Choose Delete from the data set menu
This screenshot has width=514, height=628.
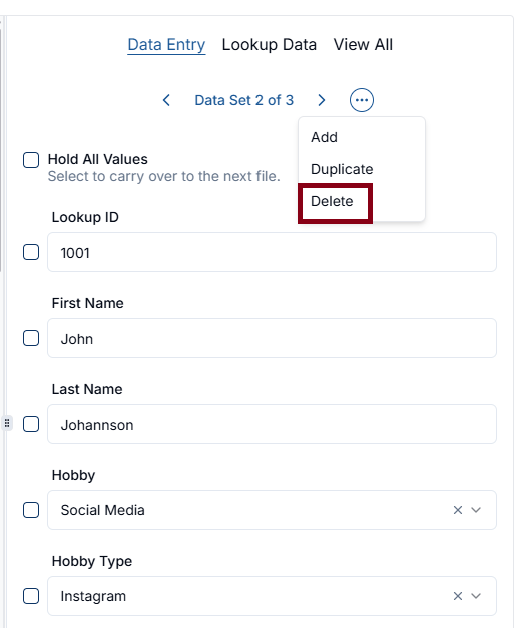point(332,201)
